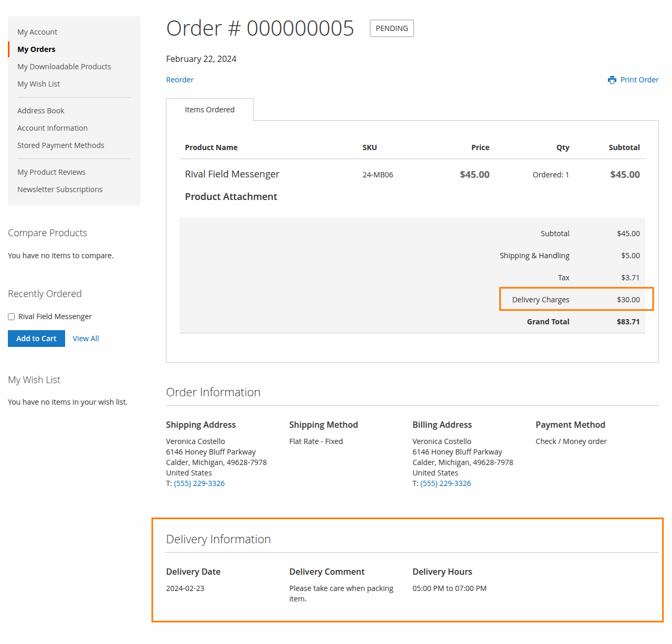Click the shipping address phone number link

point(199,483)
